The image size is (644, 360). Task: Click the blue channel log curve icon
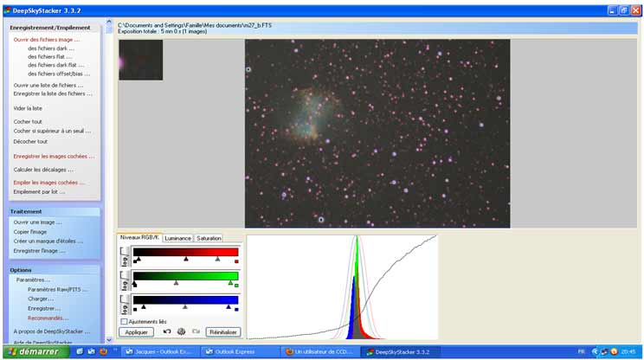(x=125, y=304)
